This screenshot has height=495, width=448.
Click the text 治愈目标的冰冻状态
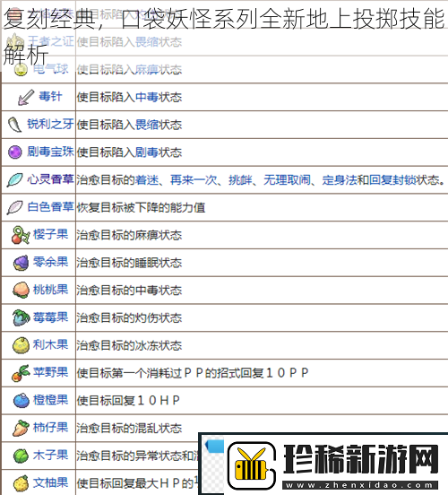[x=129, y=345]
